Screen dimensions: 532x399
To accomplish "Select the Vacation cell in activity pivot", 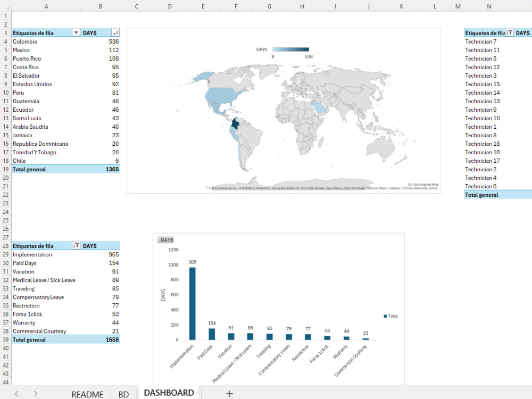I will [x=46, y=271].
